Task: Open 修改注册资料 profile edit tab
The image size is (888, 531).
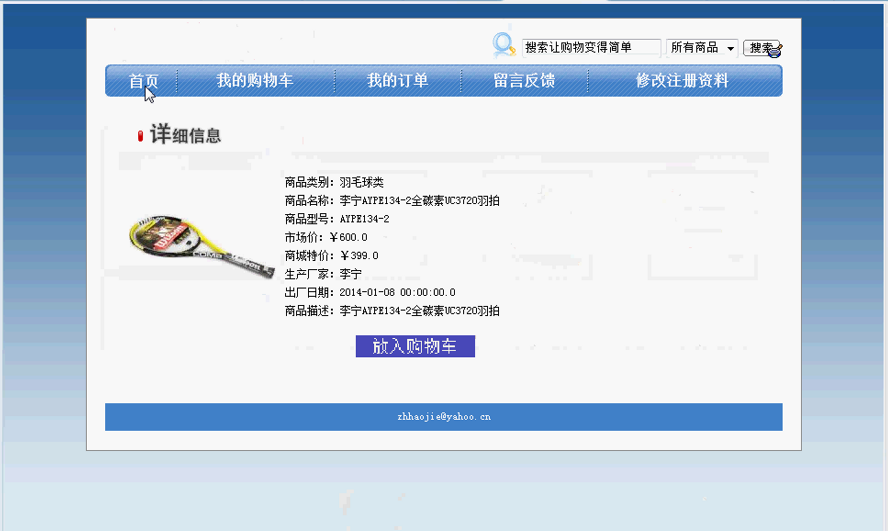Action: pyautogui.click(x=682, y=80)
